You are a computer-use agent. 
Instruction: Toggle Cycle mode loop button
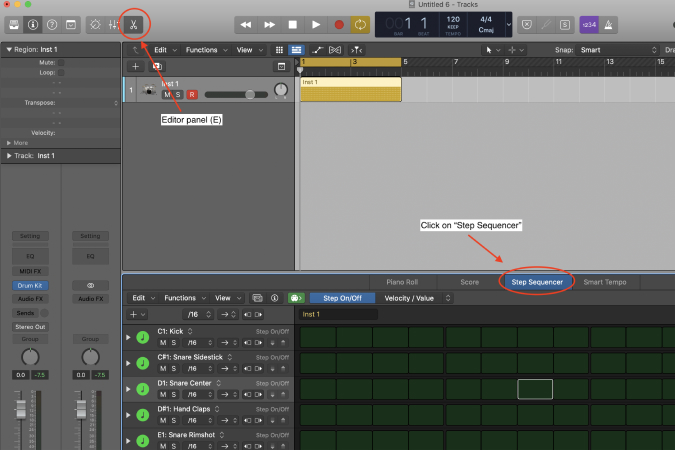click(360, 25)
